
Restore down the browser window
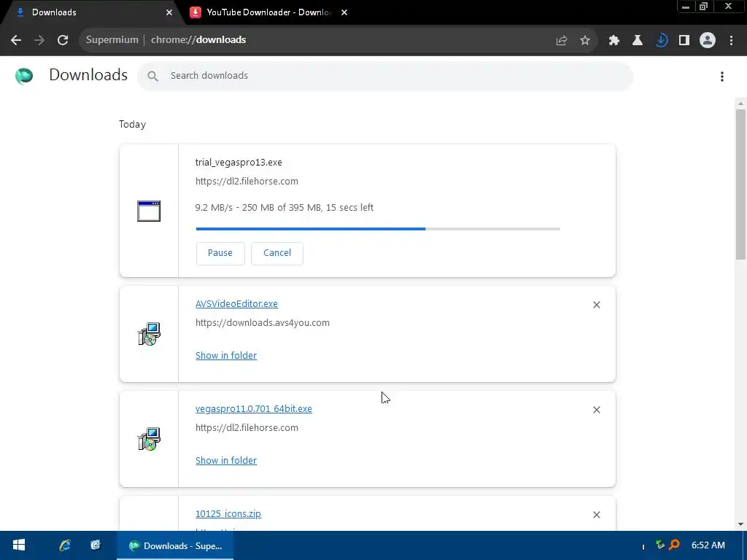coord(703,7)
